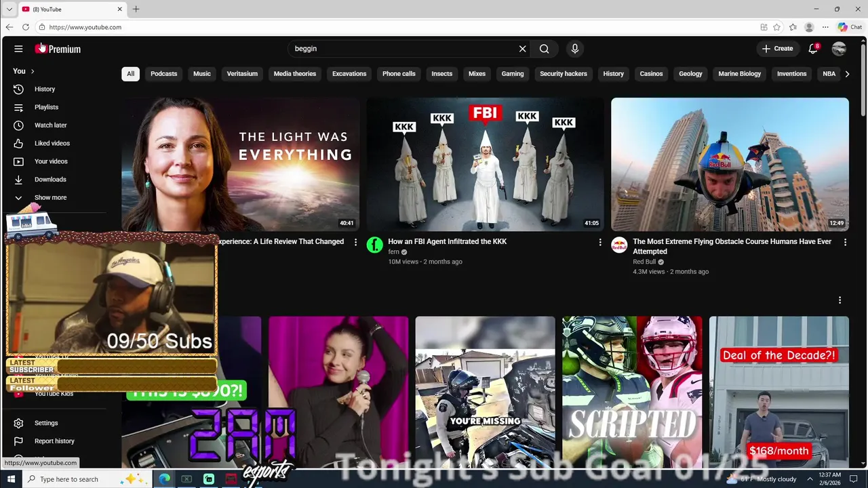This screenshot has width=868, height=488.
Task: Clear the search box with X
Action: point(522,49)
